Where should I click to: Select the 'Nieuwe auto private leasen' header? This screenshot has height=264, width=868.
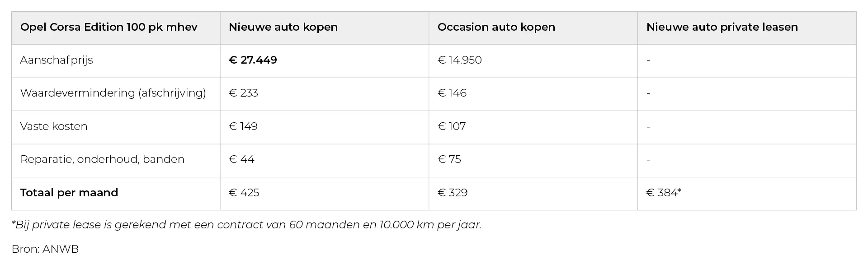point(722,27)
